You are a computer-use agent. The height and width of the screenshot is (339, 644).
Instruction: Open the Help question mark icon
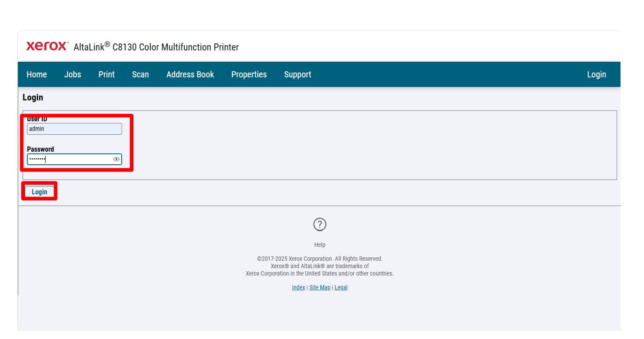point(320,224)
